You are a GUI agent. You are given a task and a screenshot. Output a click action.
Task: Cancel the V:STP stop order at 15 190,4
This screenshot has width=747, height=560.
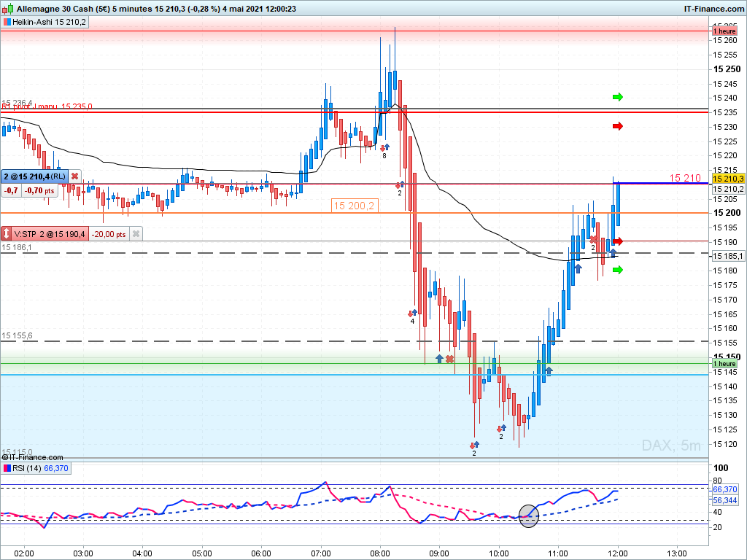pos(136,234)
